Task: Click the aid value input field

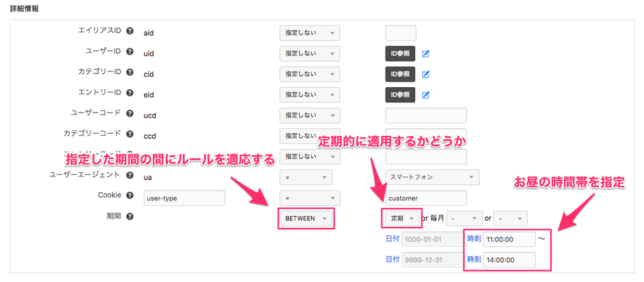Action: pos(401,33)
